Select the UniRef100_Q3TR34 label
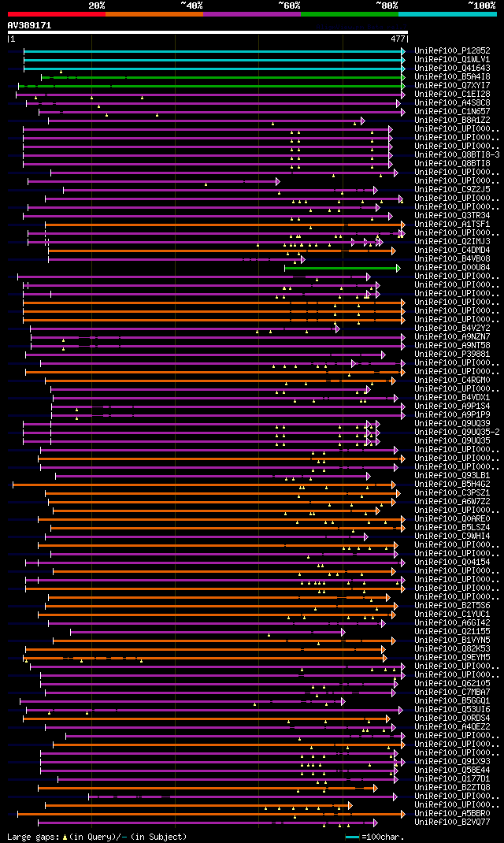504x843 pixels. [x=452, y=216]
